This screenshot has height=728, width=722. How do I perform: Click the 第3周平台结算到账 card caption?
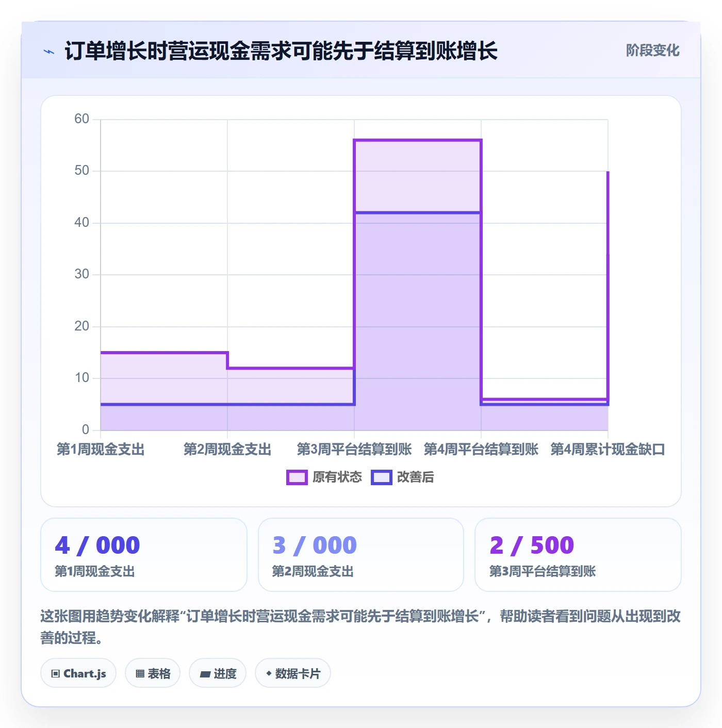tap(543, 571)
